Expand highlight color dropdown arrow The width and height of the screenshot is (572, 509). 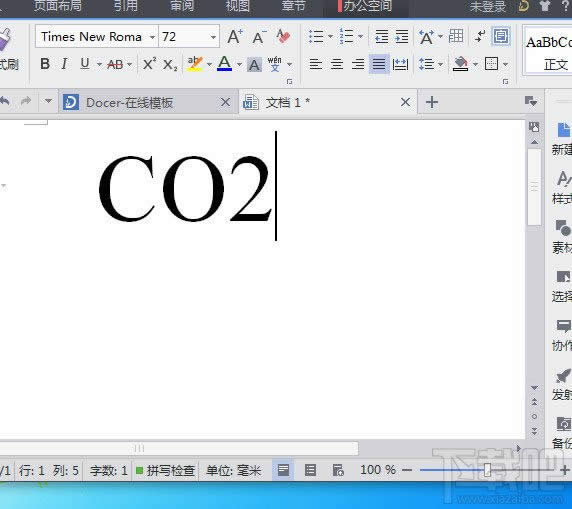[x=209, y=65]
